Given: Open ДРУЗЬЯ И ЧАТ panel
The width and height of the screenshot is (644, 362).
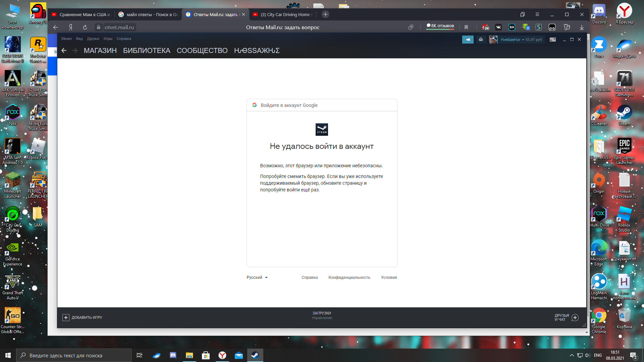Looking at the screenshot, I should click(567, 317).
